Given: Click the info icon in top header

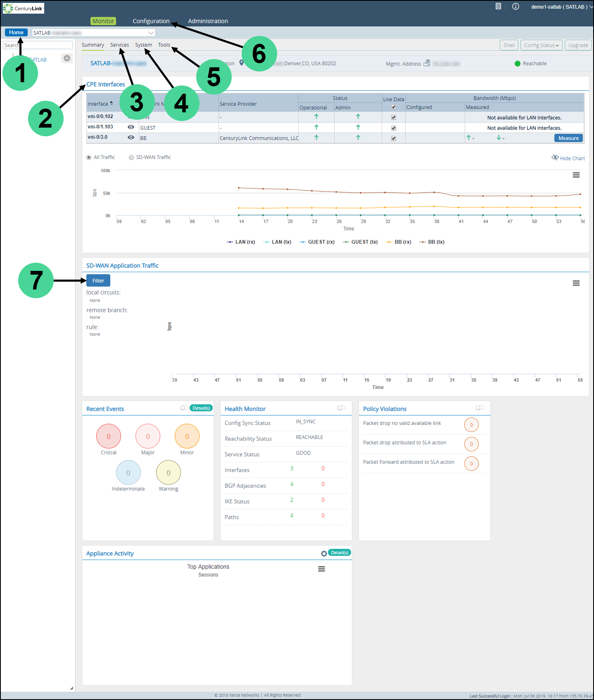Looking at the screenshot, I should pyautogui.click(x=516, y=6).
